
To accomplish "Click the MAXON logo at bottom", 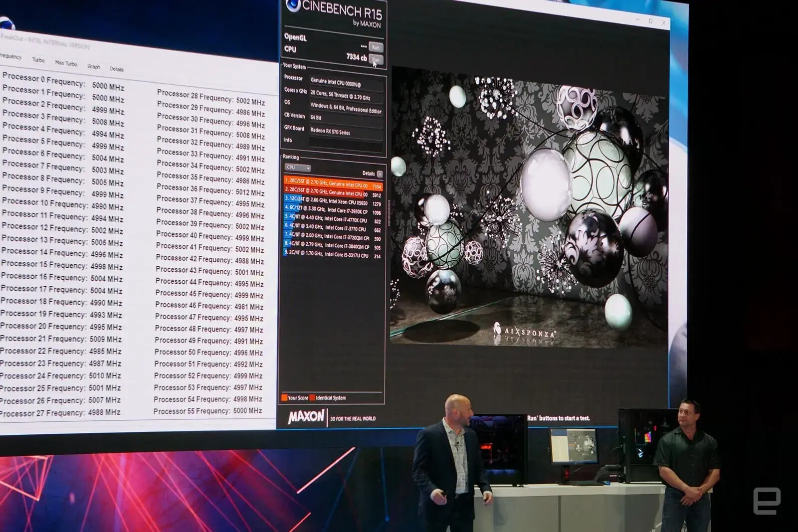I will pos(306,417).
